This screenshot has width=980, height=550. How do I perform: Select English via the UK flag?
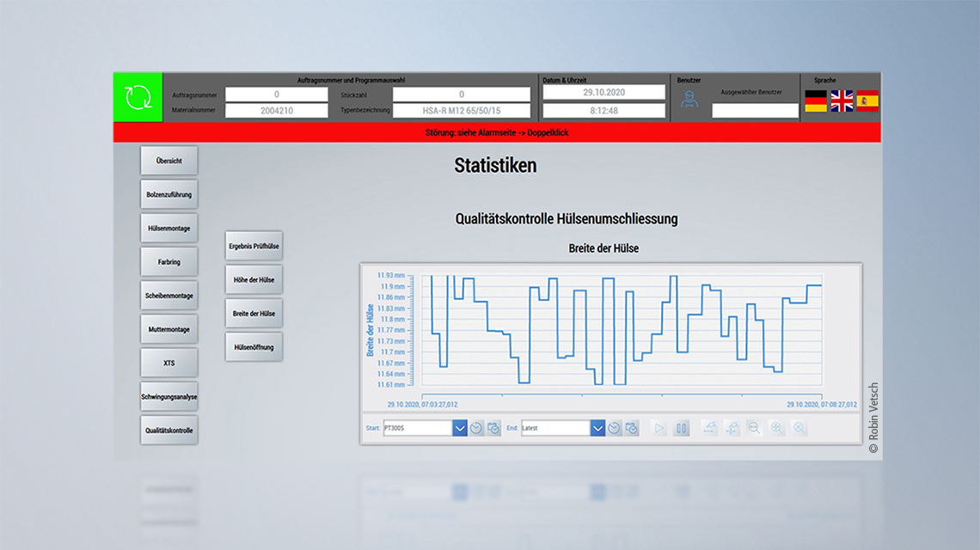coord(842,101)
